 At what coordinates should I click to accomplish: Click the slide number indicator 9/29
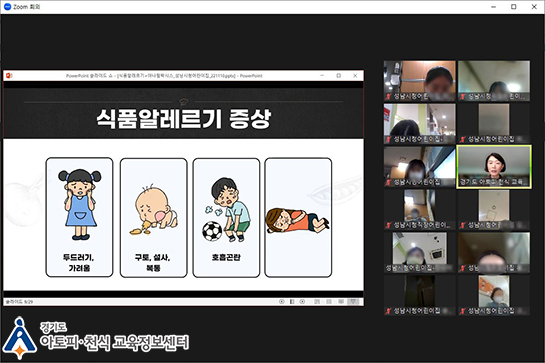[x=19, y=301]
